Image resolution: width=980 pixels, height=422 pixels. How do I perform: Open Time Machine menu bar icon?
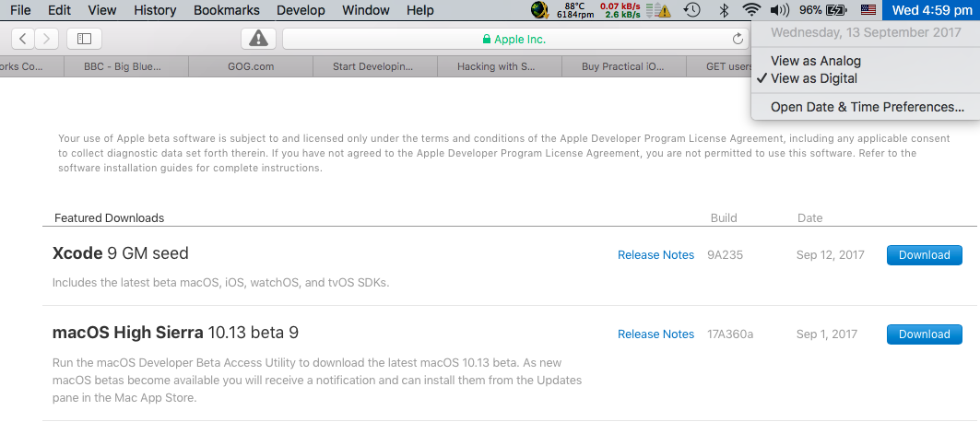click(691, 10)
